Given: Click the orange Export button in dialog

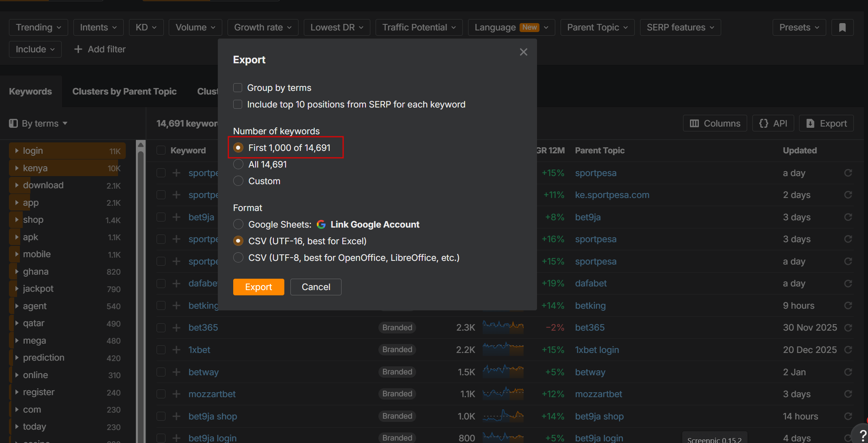Looking at the screenshot, I should point(258,287).
